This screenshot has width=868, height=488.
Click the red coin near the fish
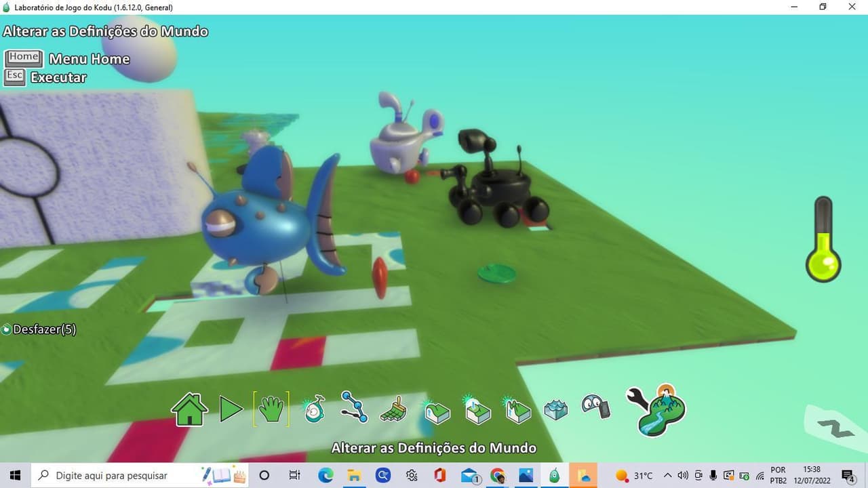[x=380, y=278]
